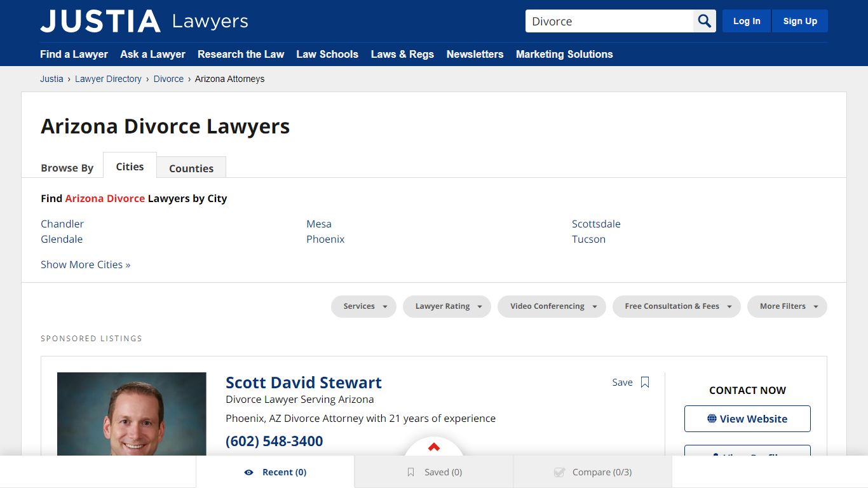Click the red up-arrow chevron icon
Screen dimensions: 868x488
click(434, 447)
